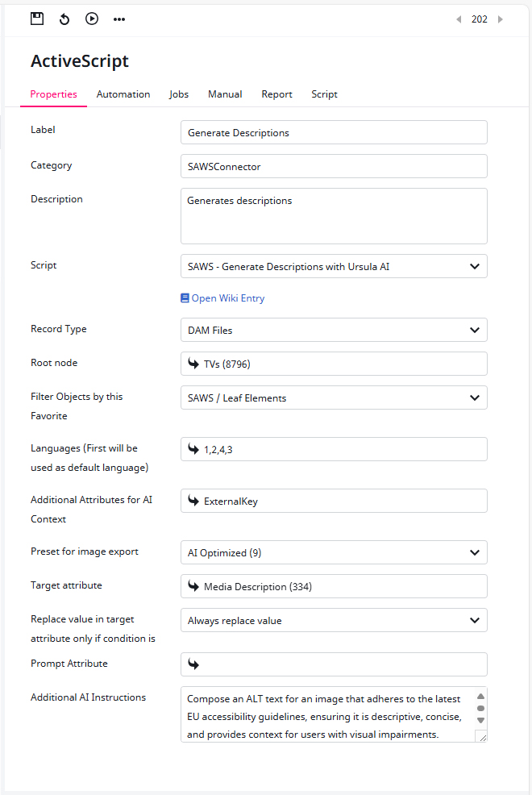Open the three-dots more options menu
This screenshot has width=532, height=795.
tap(119, 19)
